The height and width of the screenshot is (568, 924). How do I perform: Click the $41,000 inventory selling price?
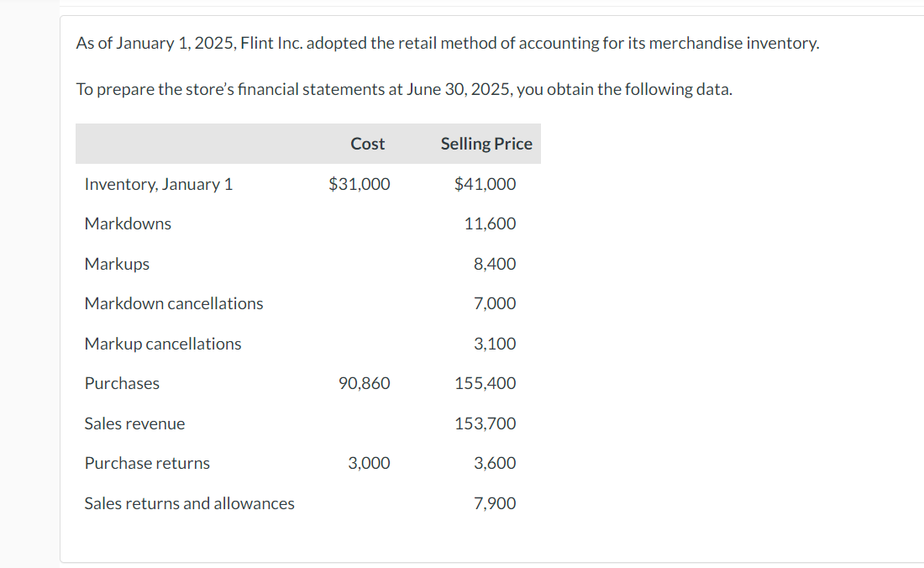pyautogui.click(x=485, y=184)
